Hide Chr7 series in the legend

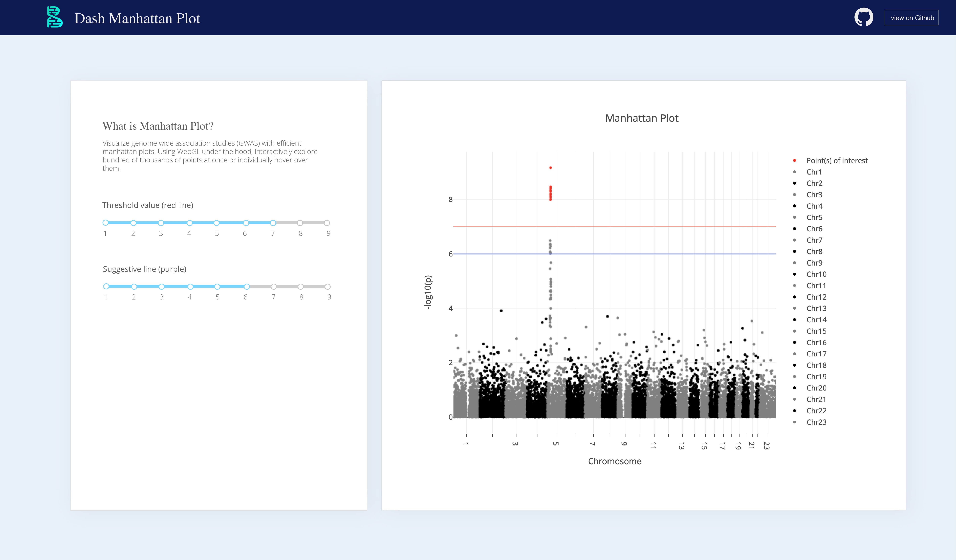tap(814, 240)
